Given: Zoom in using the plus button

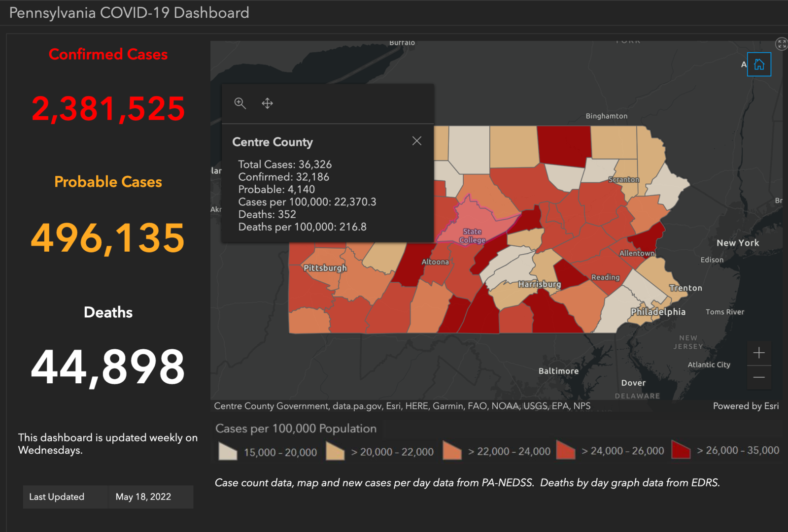Looking at the screenshot, I should pyautogui.click(x=759, y=353).
